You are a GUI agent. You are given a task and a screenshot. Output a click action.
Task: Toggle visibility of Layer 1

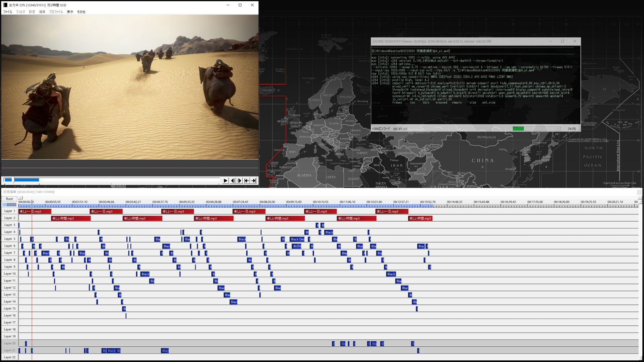pos(9,211)
